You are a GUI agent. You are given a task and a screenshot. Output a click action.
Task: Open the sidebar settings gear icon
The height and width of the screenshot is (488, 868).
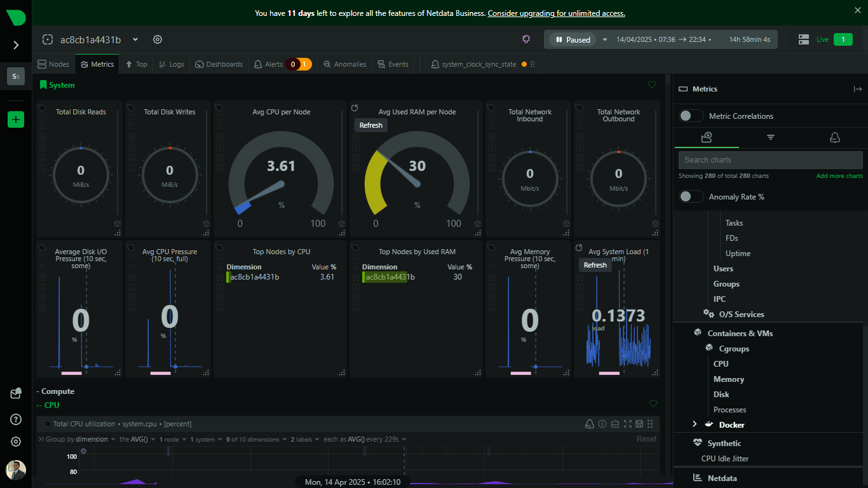(x=16, y=442)
